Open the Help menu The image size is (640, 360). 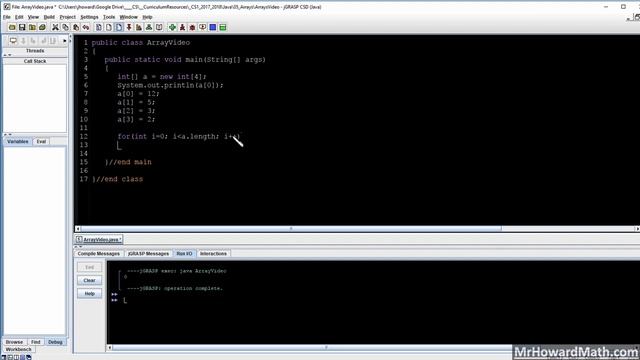pyautogui.click(x=147, y=17)
